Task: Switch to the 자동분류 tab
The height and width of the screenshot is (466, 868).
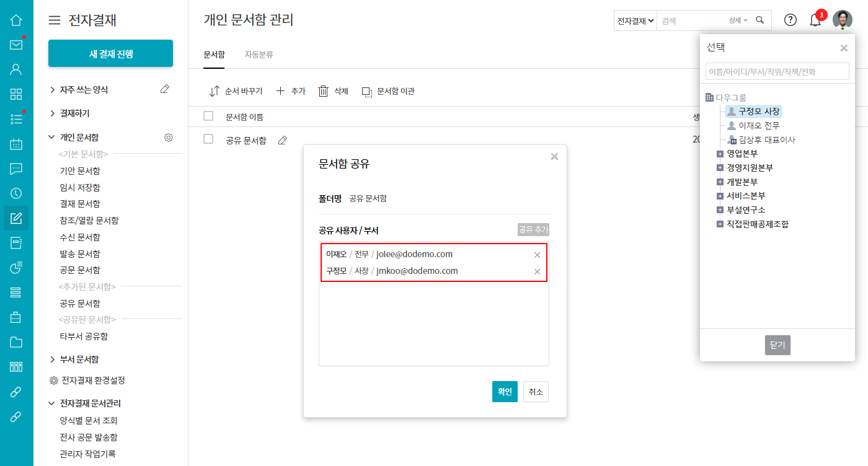Action: tap(259, 55)
